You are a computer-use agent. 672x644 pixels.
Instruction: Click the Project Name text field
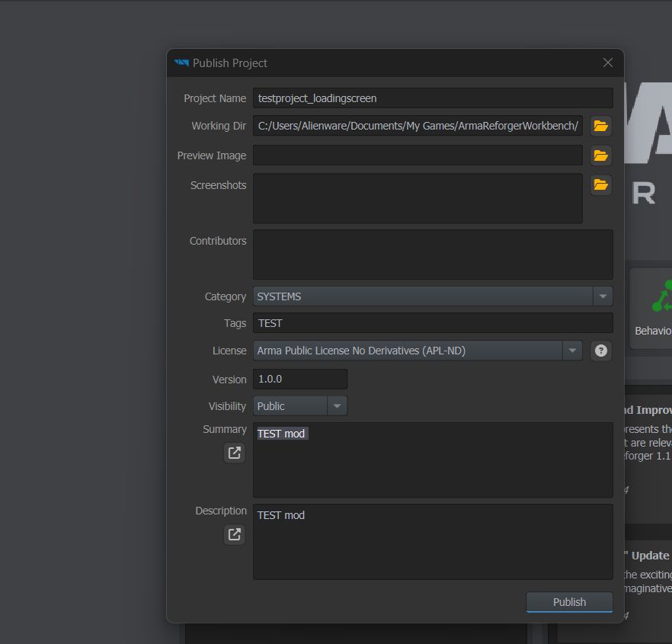[432, 98]
